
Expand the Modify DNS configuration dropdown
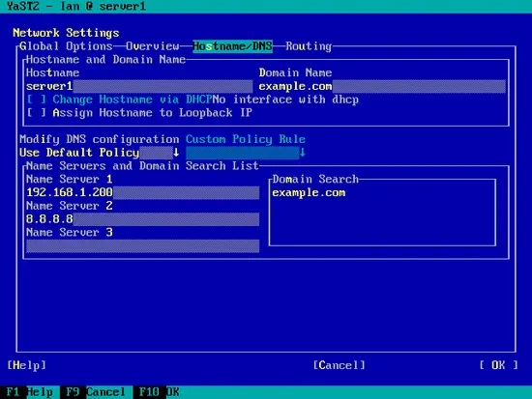99,153
